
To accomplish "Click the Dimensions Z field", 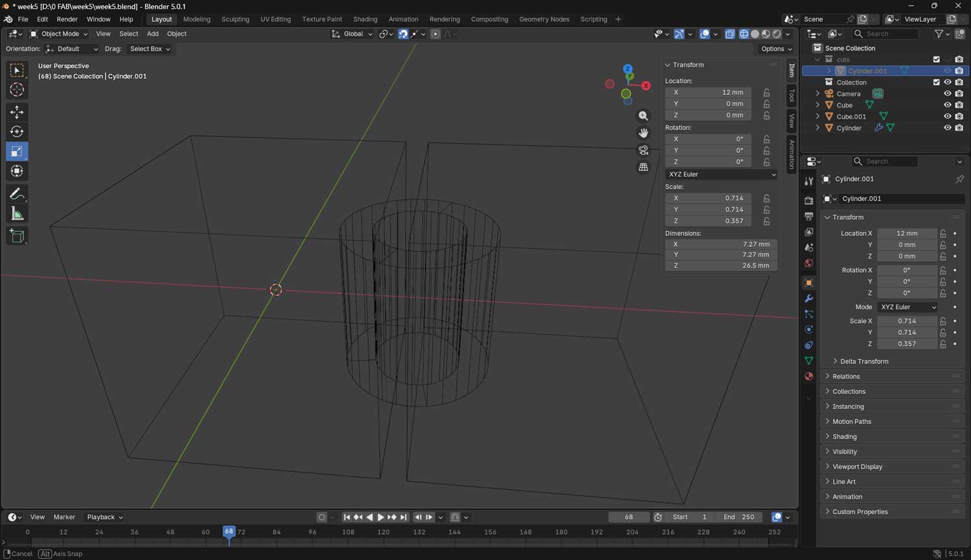I will pyautogui.click(x=721, y=266).
